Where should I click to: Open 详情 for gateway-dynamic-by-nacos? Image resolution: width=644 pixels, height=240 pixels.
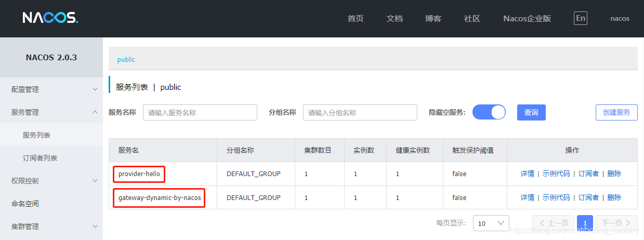point(528,197)
